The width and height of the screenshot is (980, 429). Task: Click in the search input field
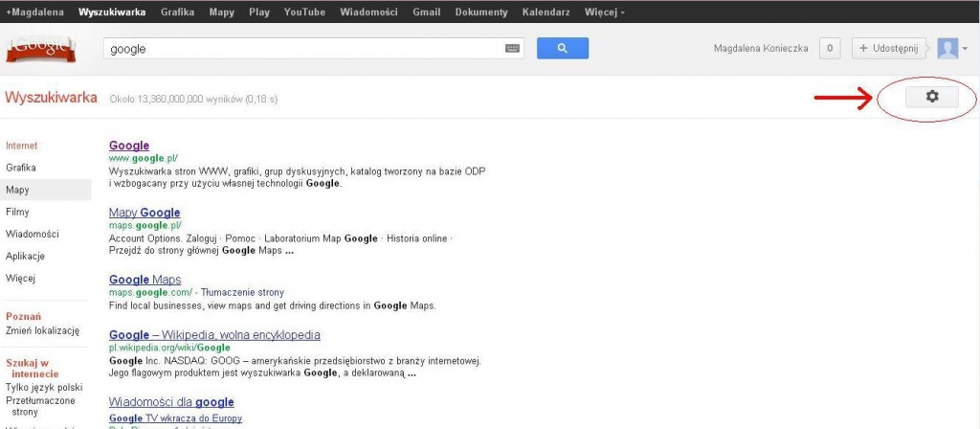point(306,48)
